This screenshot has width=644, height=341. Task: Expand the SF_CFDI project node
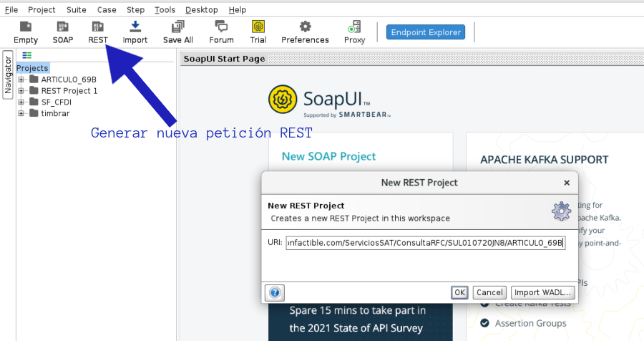point(21,102)
